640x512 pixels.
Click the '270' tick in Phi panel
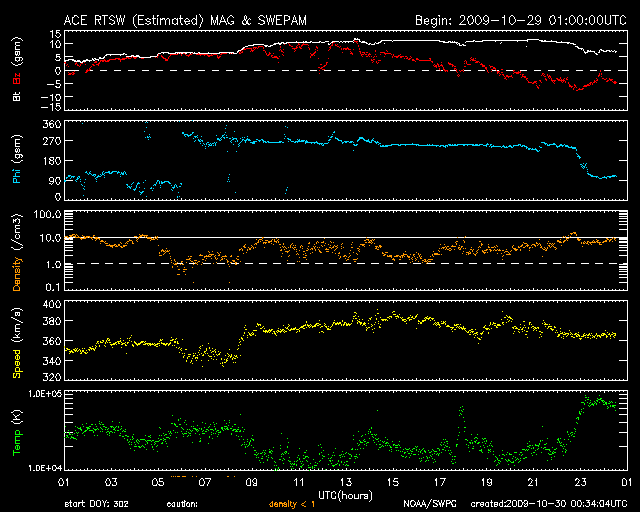click(52, 141)
